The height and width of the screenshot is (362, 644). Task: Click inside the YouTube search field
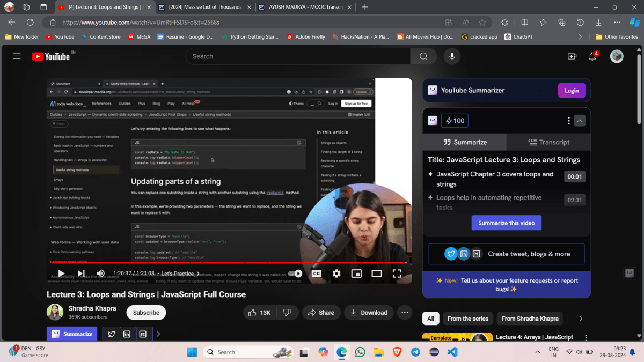[298, 56]
